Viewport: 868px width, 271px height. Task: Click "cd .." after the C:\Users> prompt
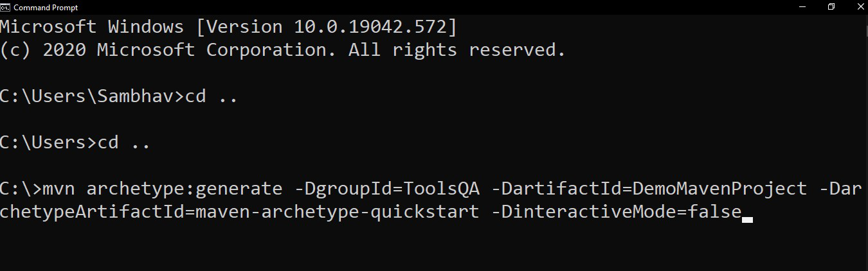tap(124, 143)
